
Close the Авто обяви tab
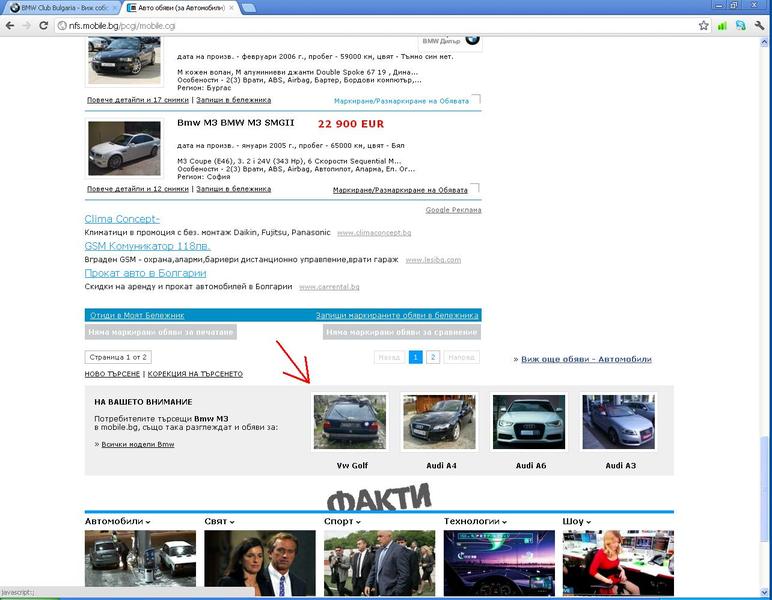pyautogui.click(x=231, y=8)
